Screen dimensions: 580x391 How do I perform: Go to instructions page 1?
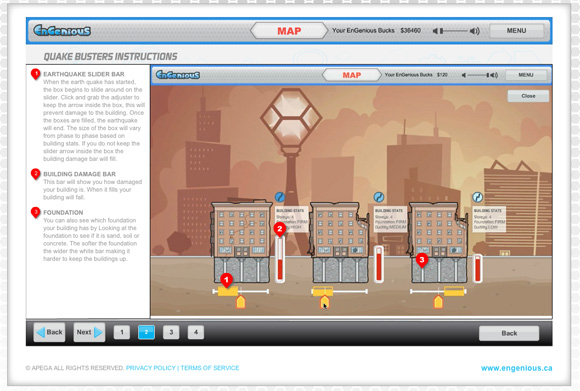pyautogui.click(x=122, y=332)
